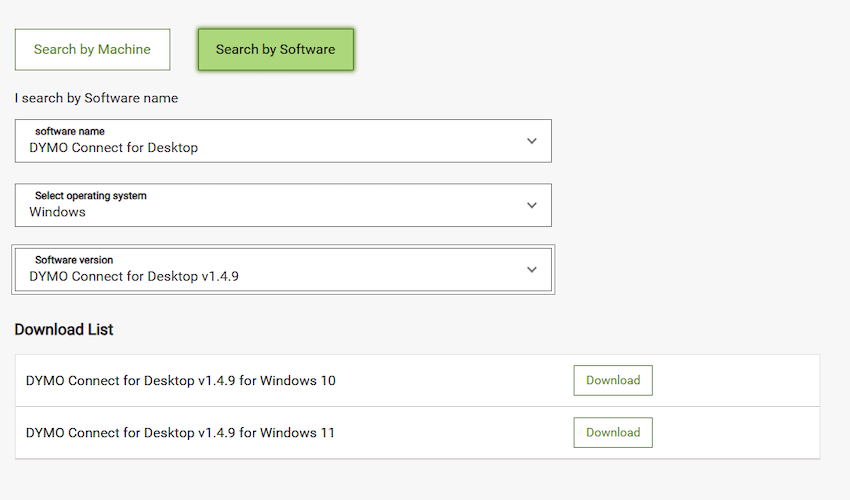Click the 'I search by Software name' text

click(x=96, y=98)
